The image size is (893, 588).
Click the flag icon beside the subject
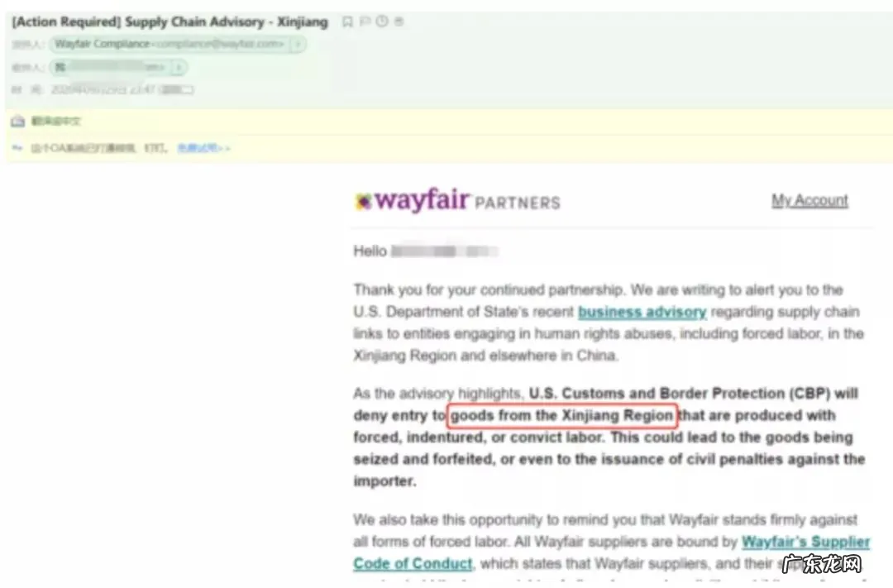tap(365, 22)
